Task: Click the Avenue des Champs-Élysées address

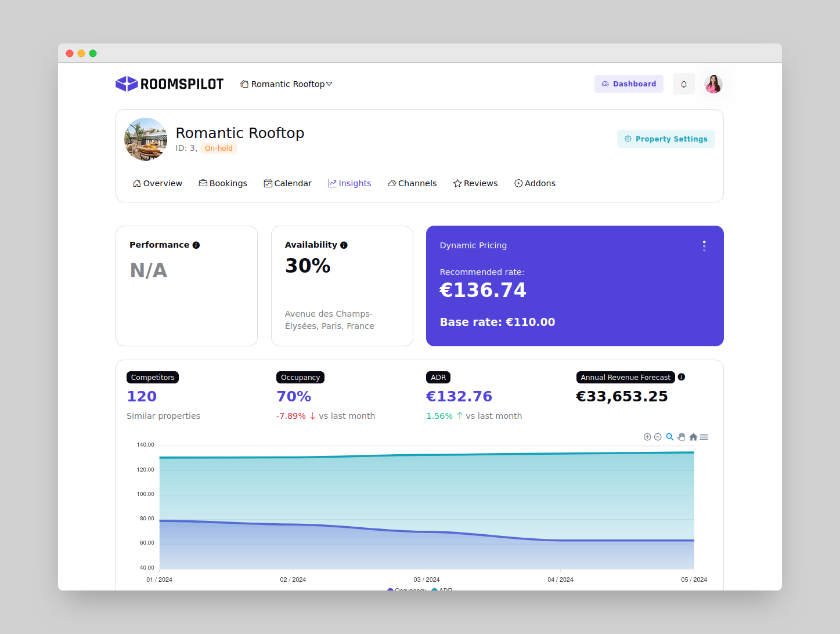Action: pyautogui.click(x=329, y=320)
